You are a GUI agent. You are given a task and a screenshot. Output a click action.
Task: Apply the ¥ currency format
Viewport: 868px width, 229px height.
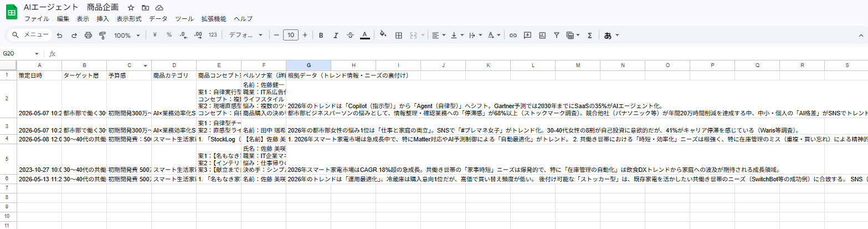[155, 35]
